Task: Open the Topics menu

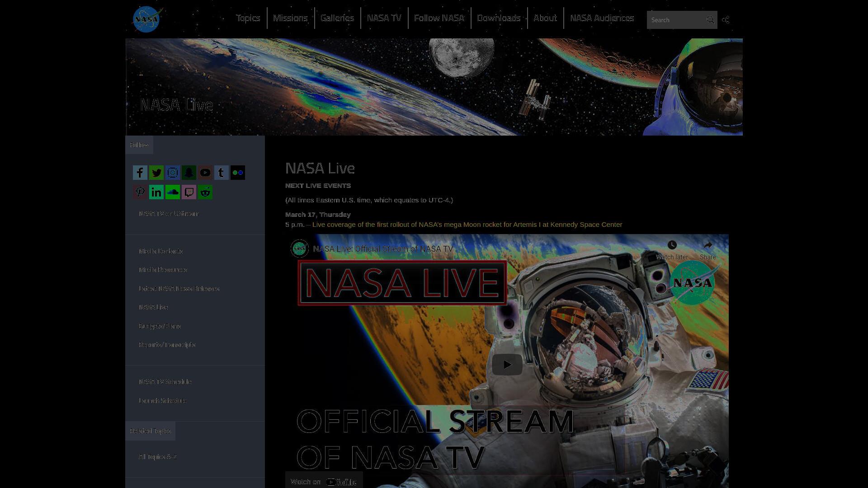Action: click(x=248, y=18)
